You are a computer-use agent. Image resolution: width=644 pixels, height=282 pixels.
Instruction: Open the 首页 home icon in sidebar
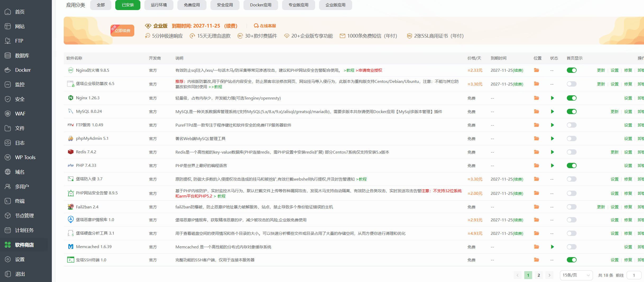point(8,12)
